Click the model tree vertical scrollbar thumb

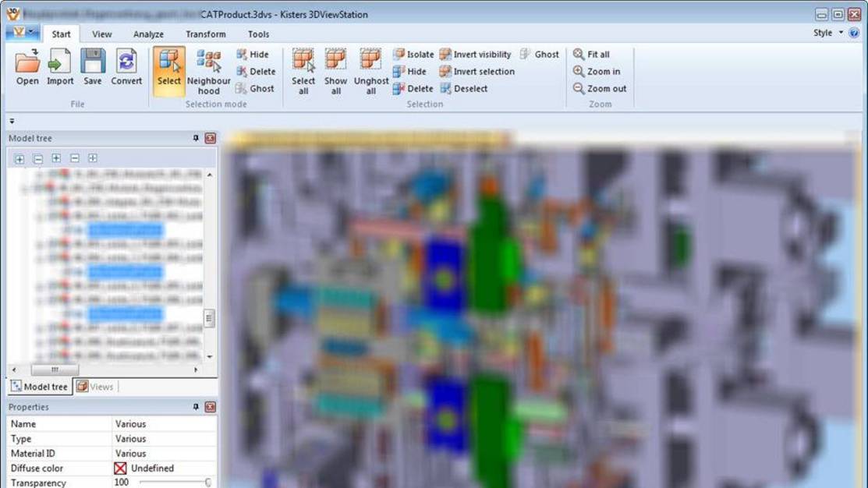click(x=209, y=318)
